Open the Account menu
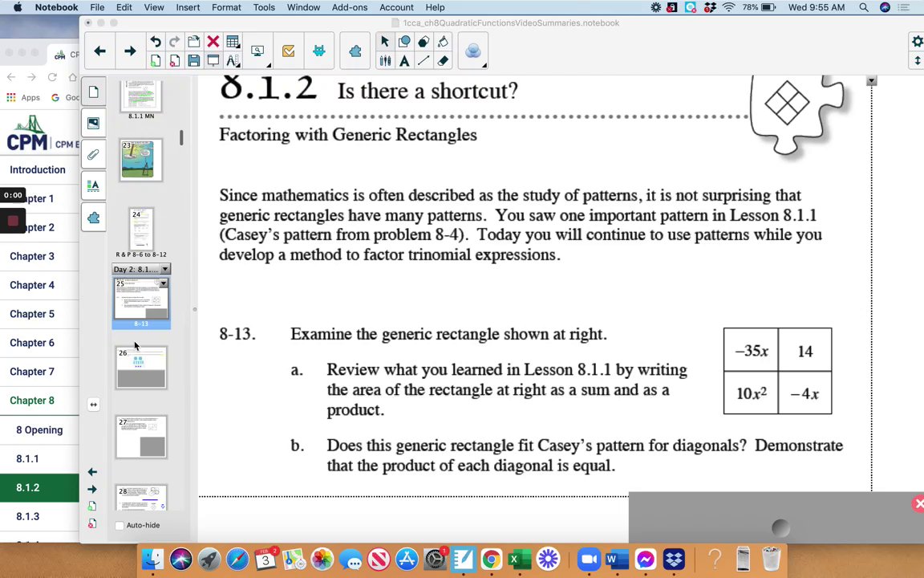The image size is (924, 578). click(x=396, y=7)
